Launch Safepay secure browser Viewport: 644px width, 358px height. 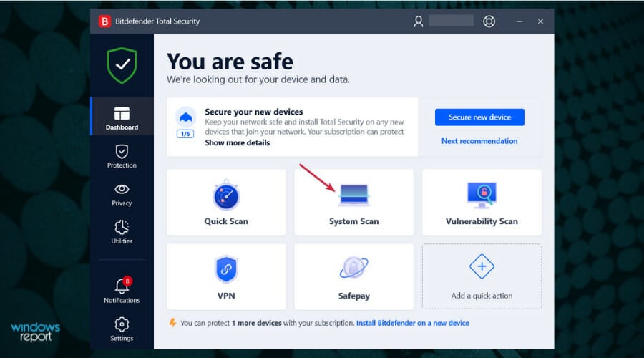coord(354,276)
